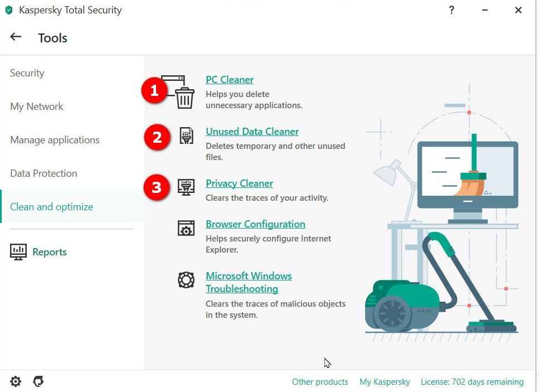Click the Browser Configuration gear window icon
The width and height of the screenshot is (539, 392).
pos(186,228)
